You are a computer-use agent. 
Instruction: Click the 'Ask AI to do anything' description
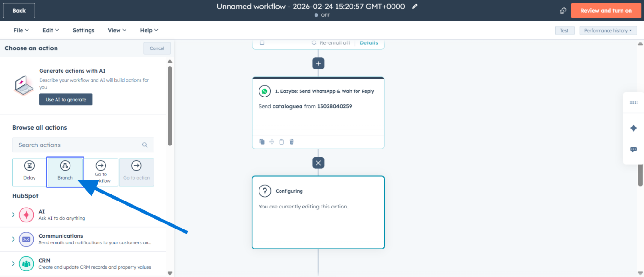(62, 218)
